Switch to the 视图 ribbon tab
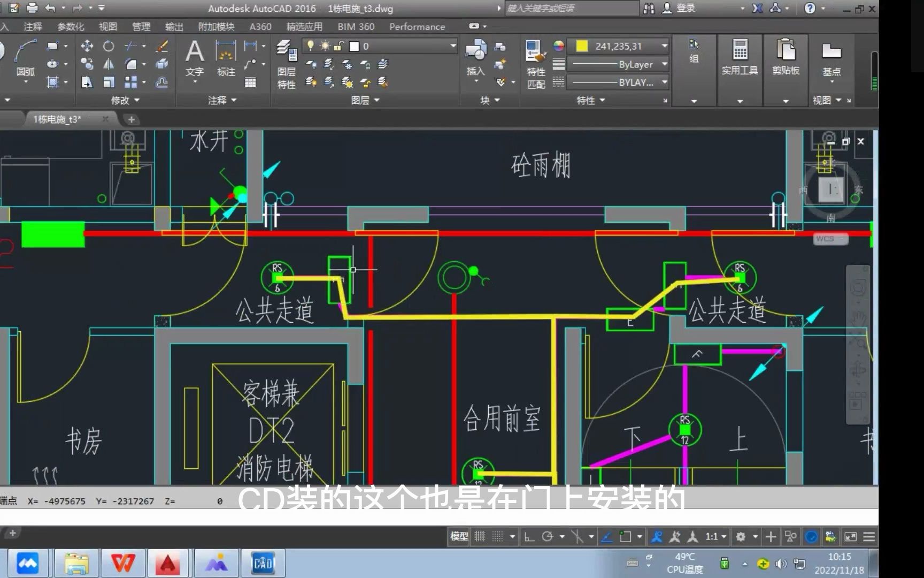The image size is (924, 578). click(107, 26)
